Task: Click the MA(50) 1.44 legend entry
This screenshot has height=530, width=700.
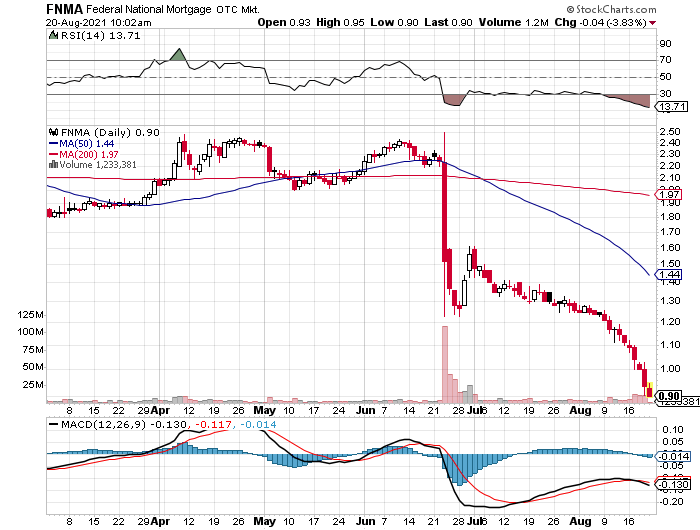Action: (81, 143)
